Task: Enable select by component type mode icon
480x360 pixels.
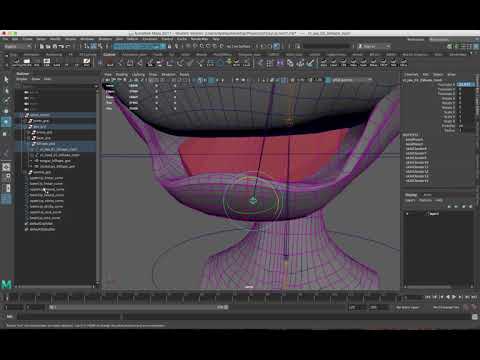Action: tap(100, 46)
